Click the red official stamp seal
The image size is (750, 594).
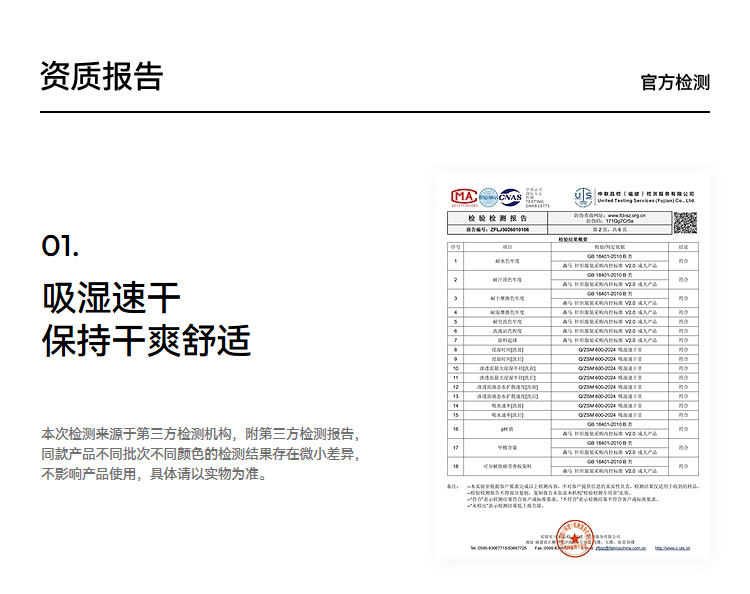574,539
